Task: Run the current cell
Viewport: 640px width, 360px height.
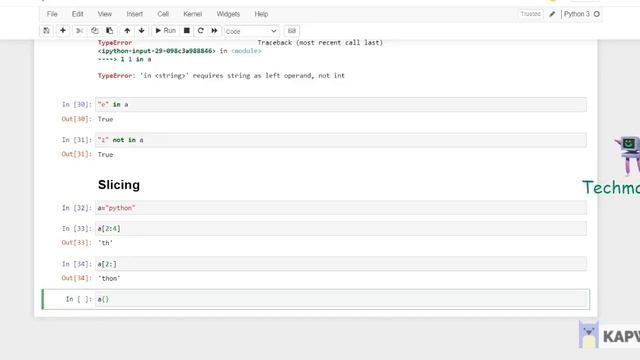Action: click(165, 31)
